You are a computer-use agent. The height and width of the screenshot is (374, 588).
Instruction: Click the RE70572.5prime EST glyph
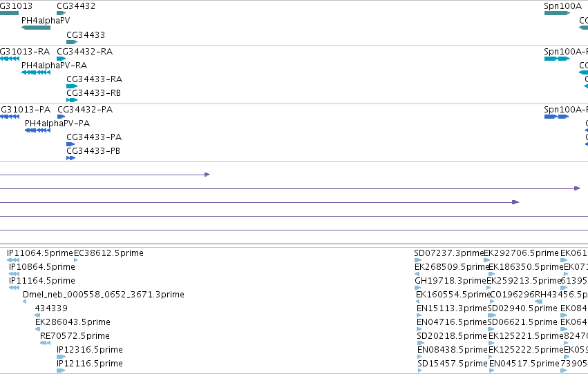coord(45,342)
